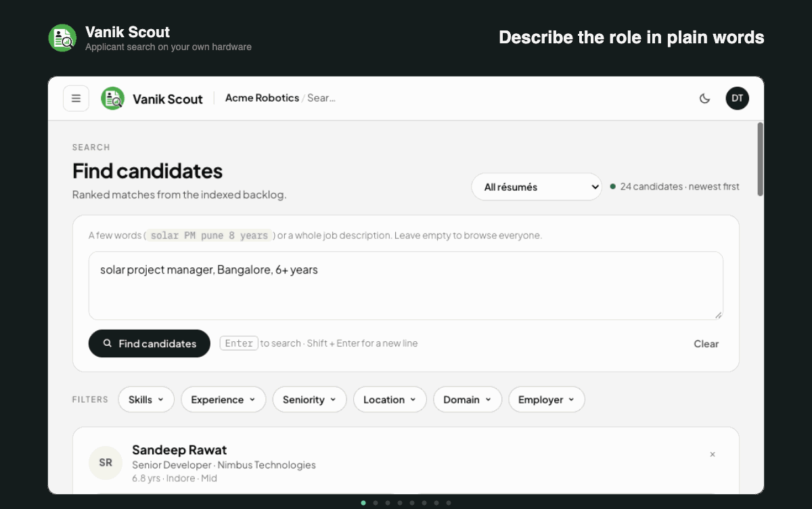
Task: Click the Acme Robotics breadcrumb
Action: 262,98
